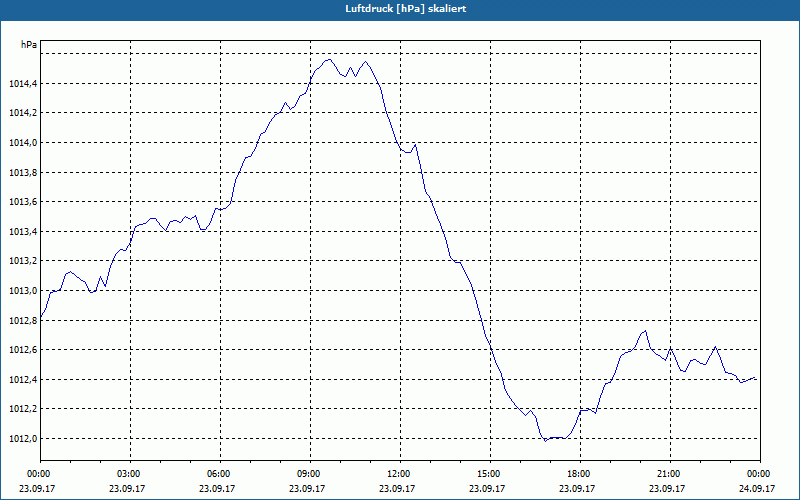
Task: Select the 1012,6 pressure axis label
Action: [23, 350]
